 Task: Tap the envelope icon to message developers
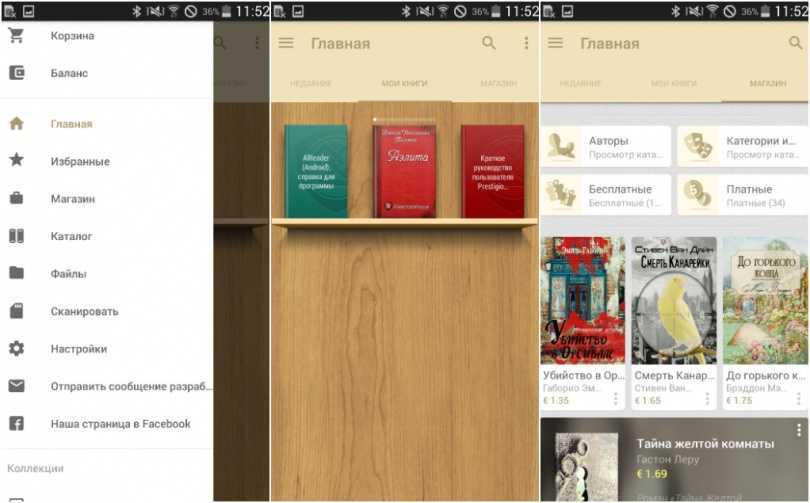click(16, 386)
